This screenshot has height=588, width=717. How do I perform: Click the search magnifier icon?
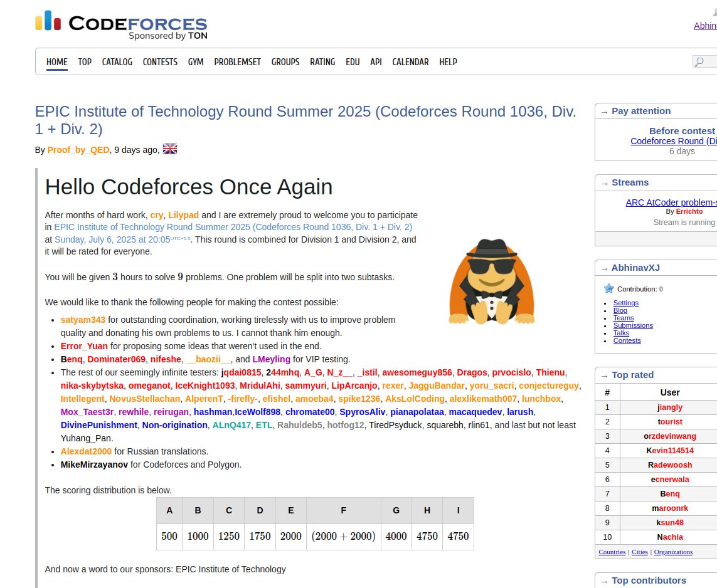click(699, 61)
